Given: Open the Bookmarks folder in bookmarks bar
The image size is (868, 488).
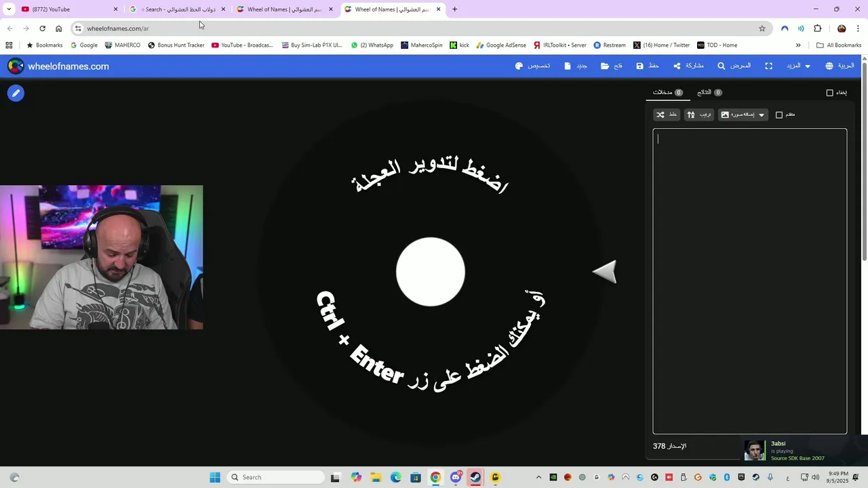Looking at the screenshot, I should (44, 45).
